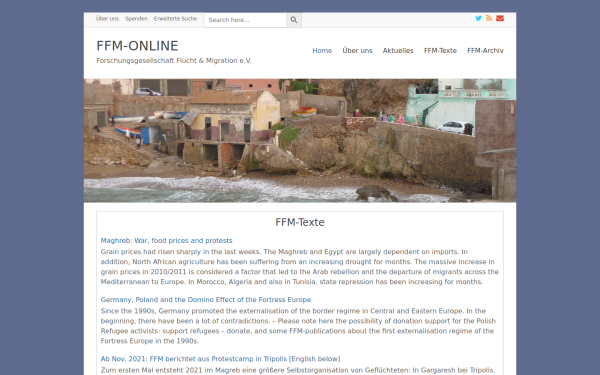Open 'Ab Nov. 2021: FFM berichtet' article

[x=220, y=359]
